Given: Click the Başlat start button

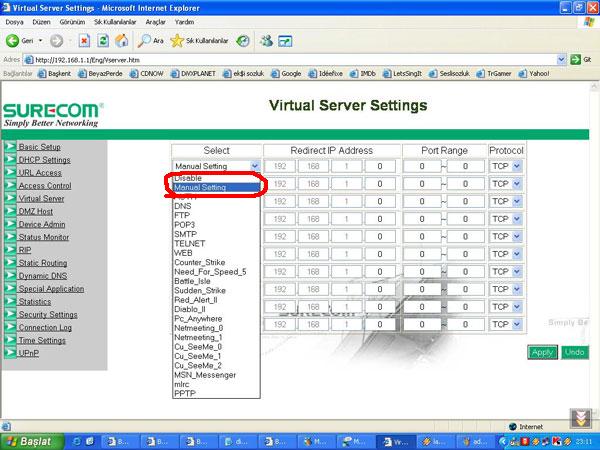Looking at the screenshot, I should 31,442.
